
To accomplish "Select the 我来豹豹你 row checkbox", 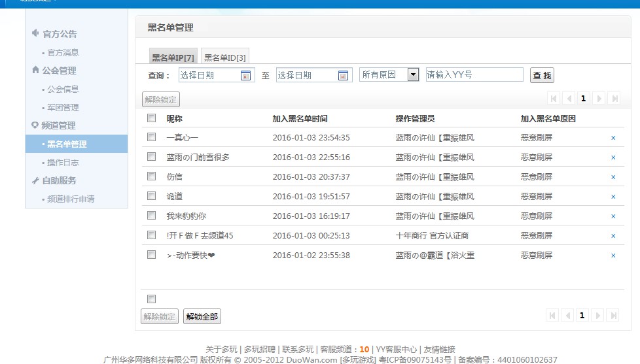I will pos(152,216).
